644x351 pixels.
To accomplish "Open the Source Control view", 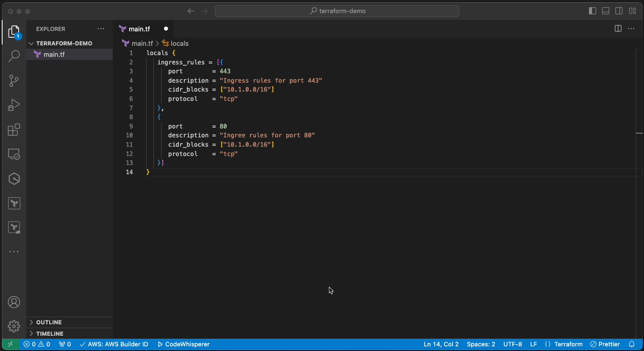I will [14, 81].
